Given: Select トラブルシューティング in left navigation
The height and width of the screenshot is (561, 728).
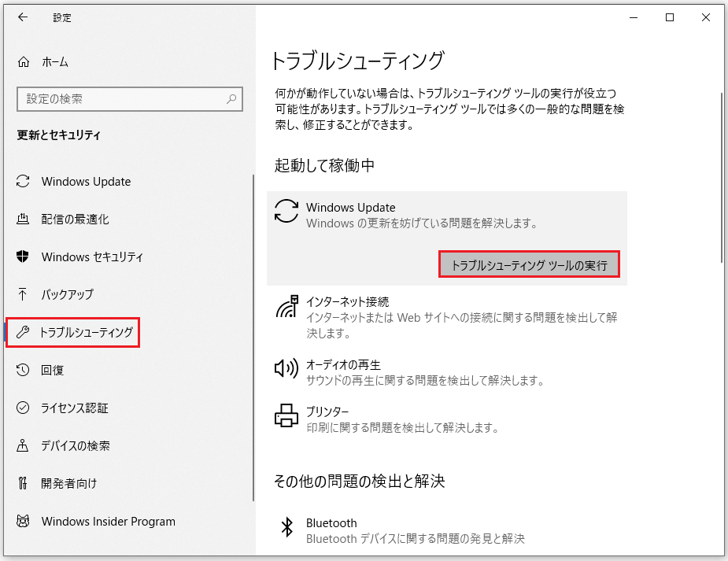Looking at the screenshot, I should 86,333.
